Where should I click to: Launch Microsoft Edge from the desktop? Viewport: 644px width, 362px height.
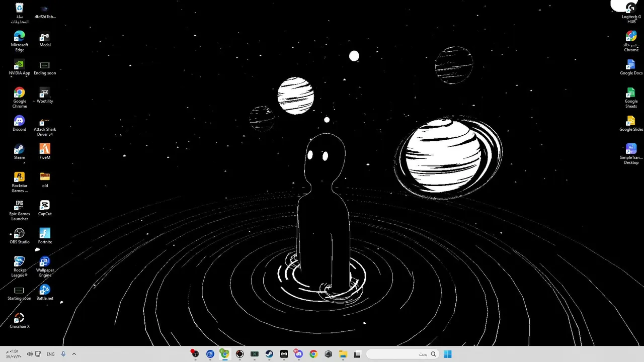click(x=20, y=41)
